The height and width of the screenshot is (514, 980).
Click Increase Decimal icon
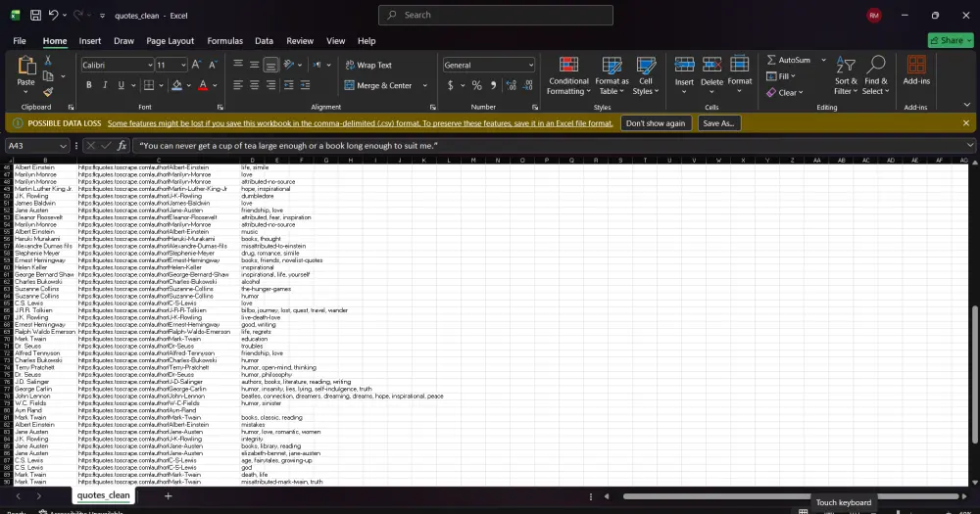tap(512, 85)
